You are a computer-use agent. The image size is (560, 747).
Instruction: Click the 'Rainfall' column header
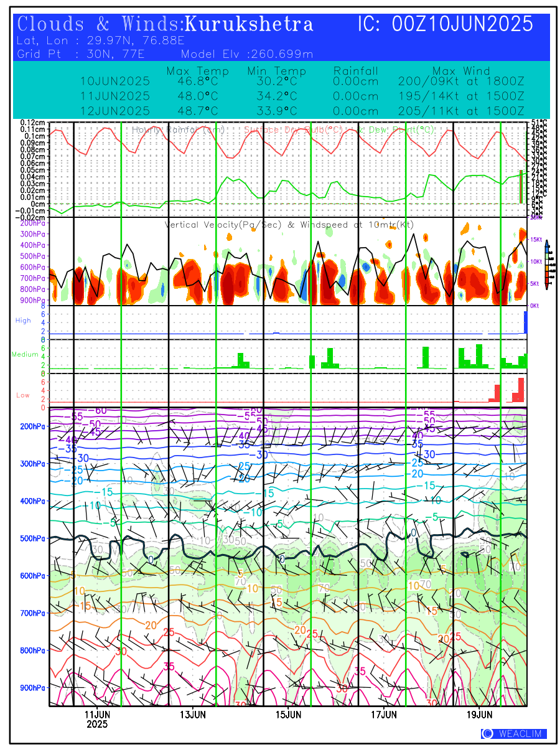click(x=356, y=71)
